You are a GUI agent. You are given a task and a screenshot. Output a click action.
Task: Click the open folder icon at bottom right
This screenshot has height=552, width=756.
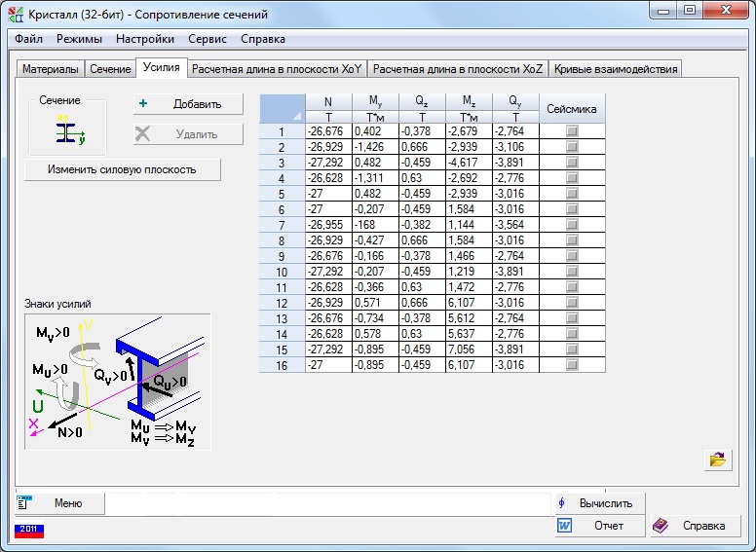point(719,460)
